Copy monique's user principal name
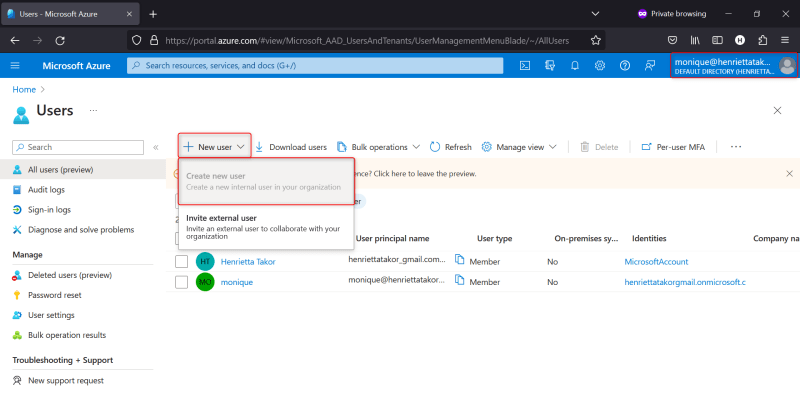 (459, 280)
